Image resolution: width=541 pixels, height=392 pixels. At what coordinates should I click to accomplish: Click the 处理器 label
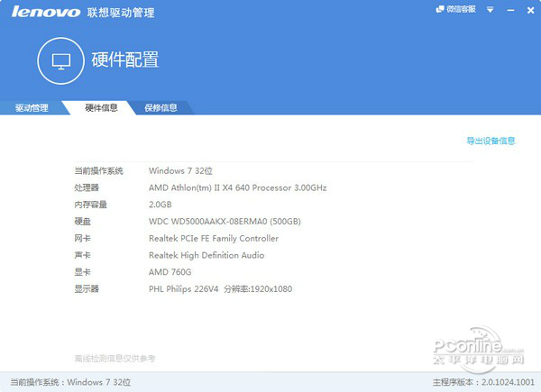coord(87,188)
